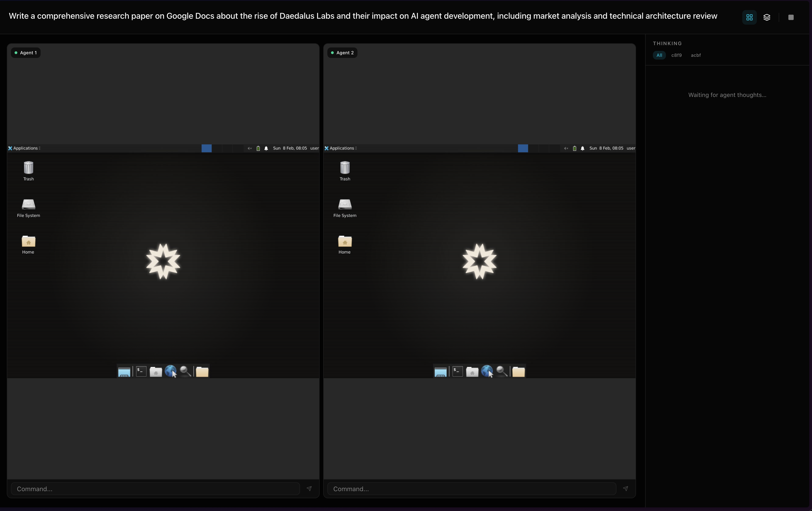The height and width of the screenshot is (511, 812).
Task: Click send arrow in Agent 1 command bar
Action: click(309, 488)
